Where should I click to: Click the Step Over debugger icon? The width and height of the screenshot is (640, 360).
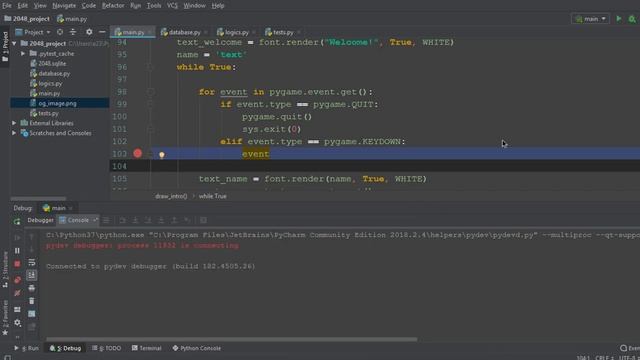pos(122,220)
